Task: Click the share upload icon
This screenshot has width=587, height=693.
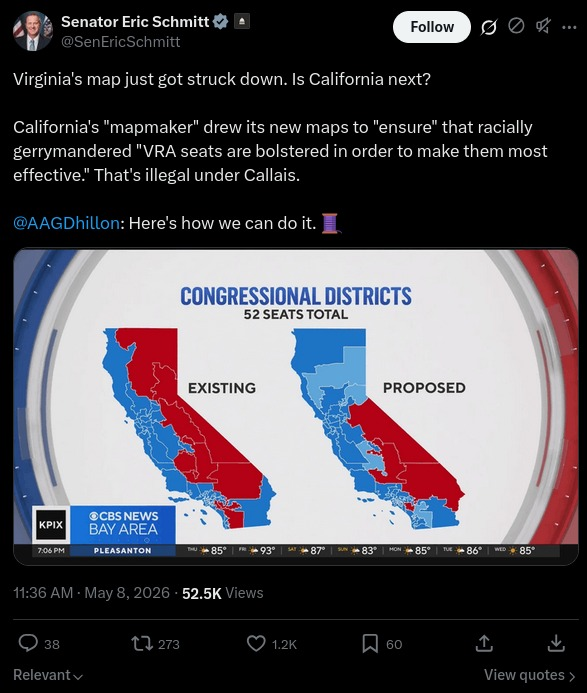Action: 484,644
